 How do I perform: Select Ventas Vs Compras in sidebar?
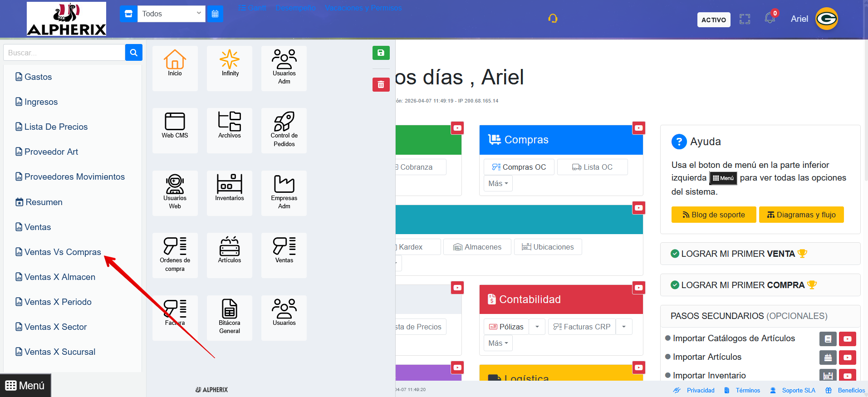(x=63, y=252)
